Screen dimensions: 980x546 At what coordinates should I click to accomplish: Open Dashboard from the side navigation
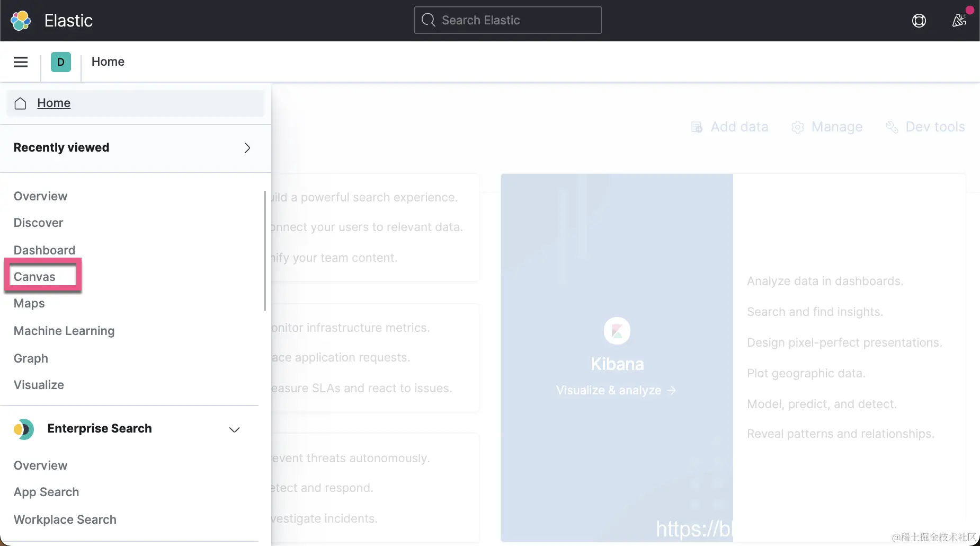point(44,250)
